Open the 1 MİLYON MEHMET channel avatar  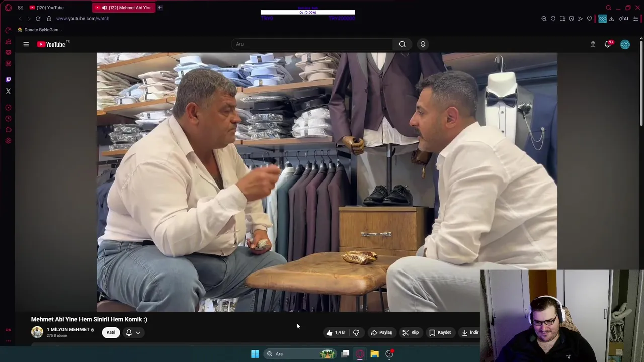point(37,332)
